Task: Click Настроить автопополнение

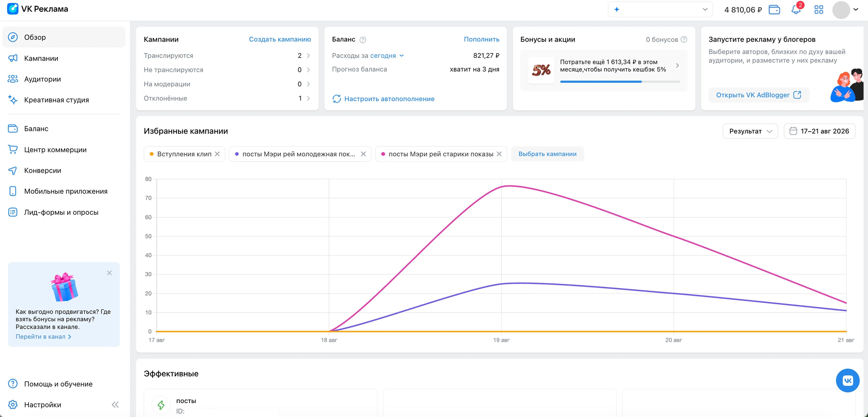Action: (389, 99)
